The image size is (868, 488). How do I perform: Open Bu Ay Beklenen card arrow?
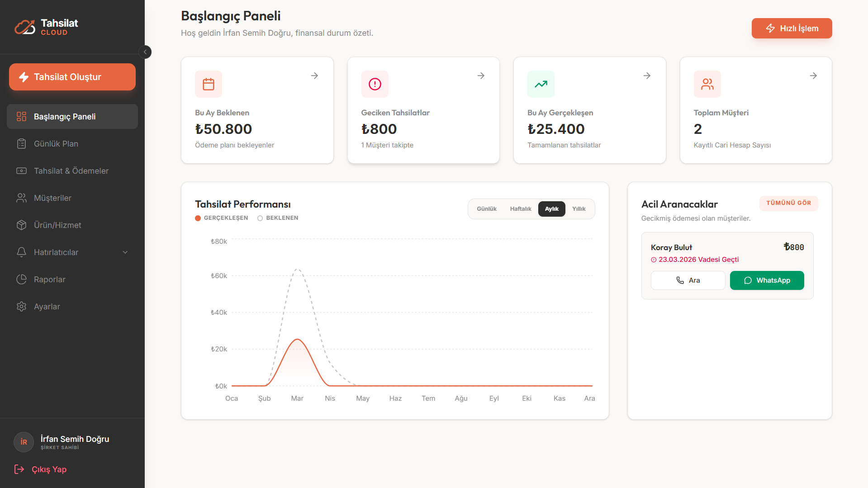315,76
